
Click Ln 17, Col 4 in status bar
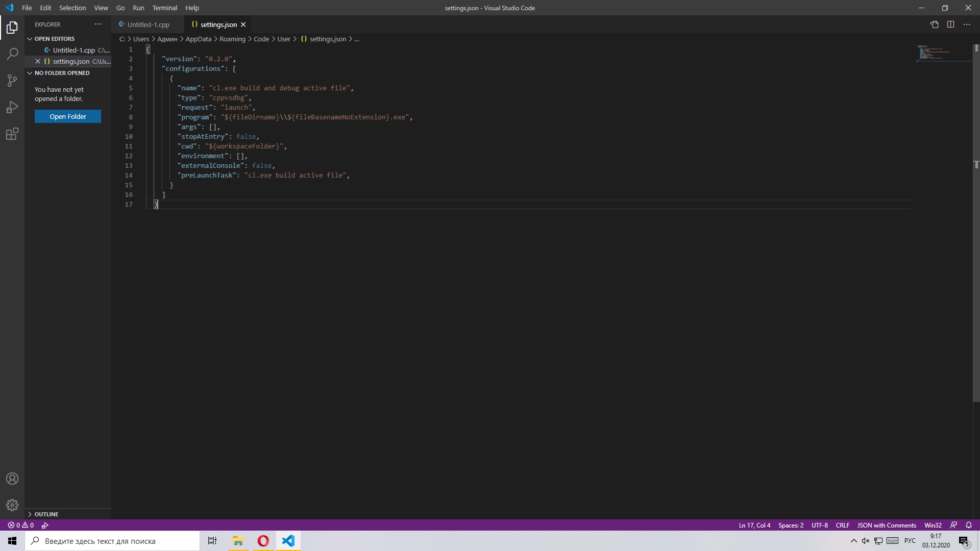(754, 525)
